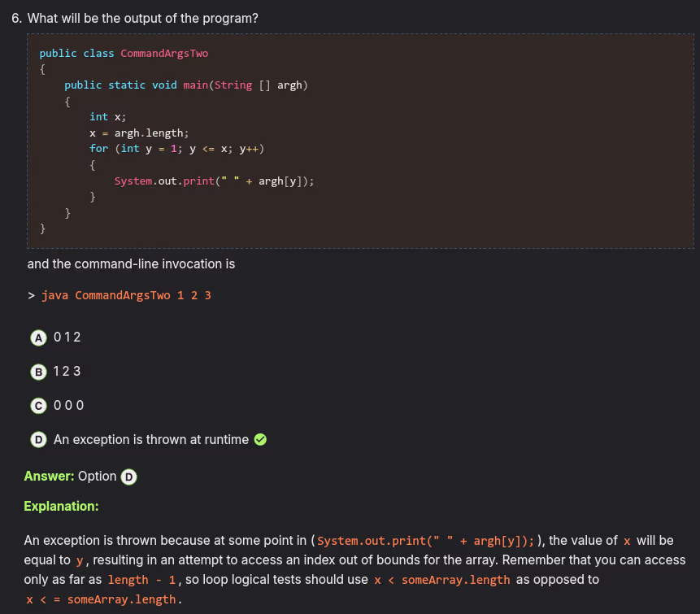The image size is (700, 614).
Task: Click the answer text '1 2 3'
Action: click(x=67, y=371)
